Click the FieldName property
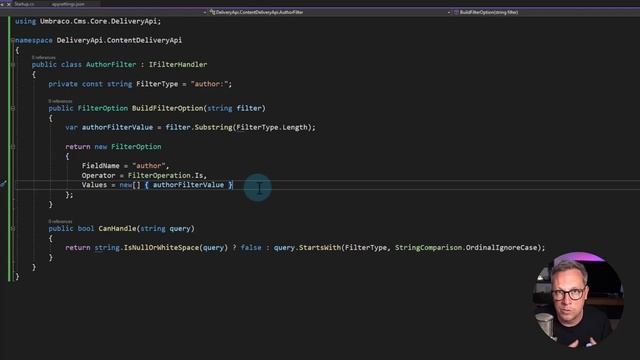 [100, 166]
